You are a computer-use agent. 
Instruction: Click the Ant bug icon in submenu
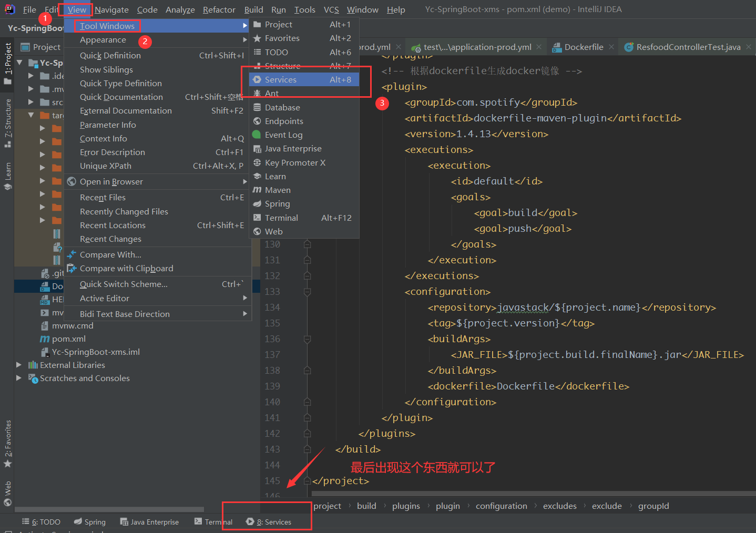pos(257,93)
